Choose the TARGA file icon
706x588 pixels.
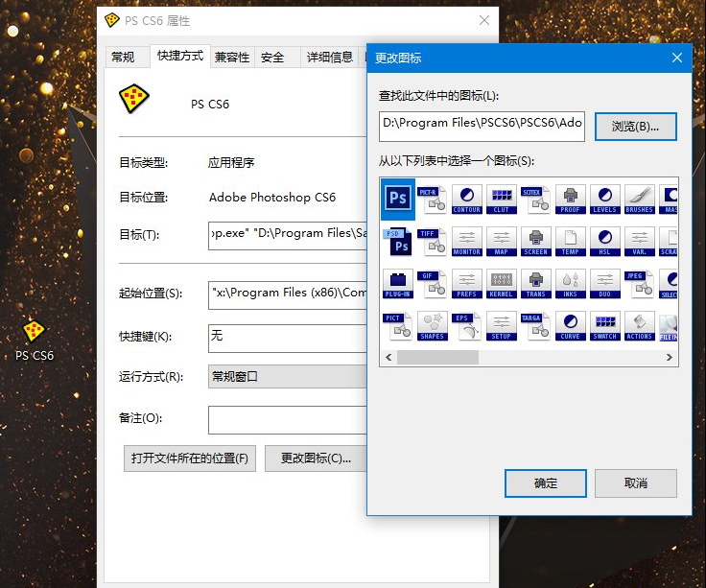(536, 325)
